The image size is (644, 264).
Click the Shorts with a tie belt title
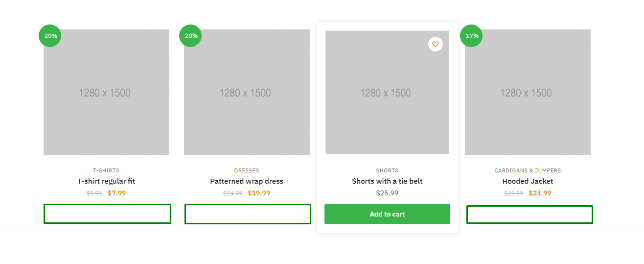[387, 181]
